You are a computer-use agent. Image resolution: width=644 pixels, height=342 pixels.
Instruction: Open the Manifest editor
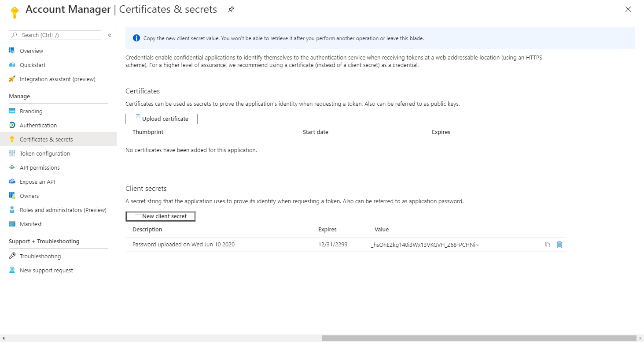pos(31,224)
